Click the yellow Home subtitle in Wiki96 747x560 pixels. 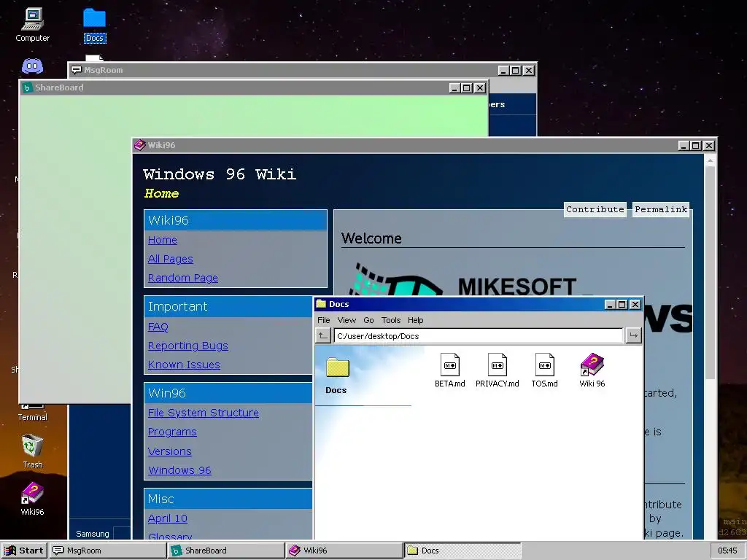(161, 193)
